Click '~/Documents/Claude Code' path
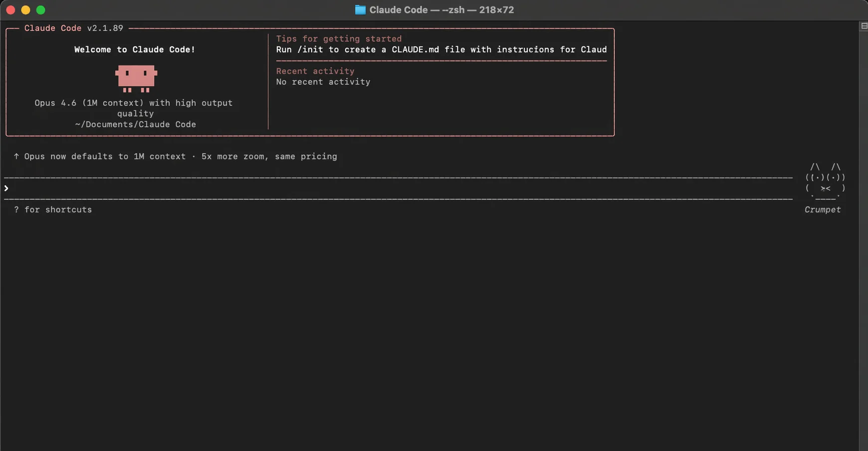This screenshot has width=868, height=451. click(x=135, y=124)
